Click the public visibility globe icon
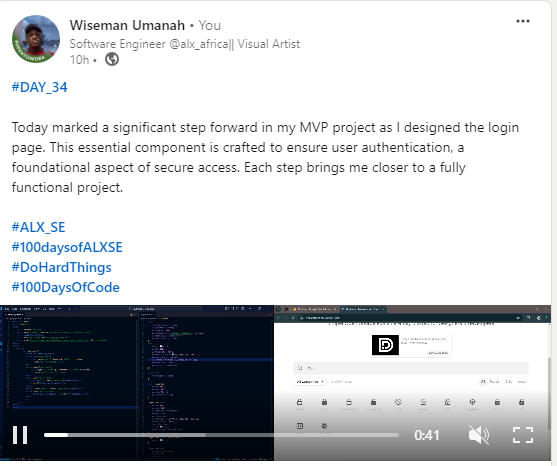557x466 pixels. pos(112,59)
